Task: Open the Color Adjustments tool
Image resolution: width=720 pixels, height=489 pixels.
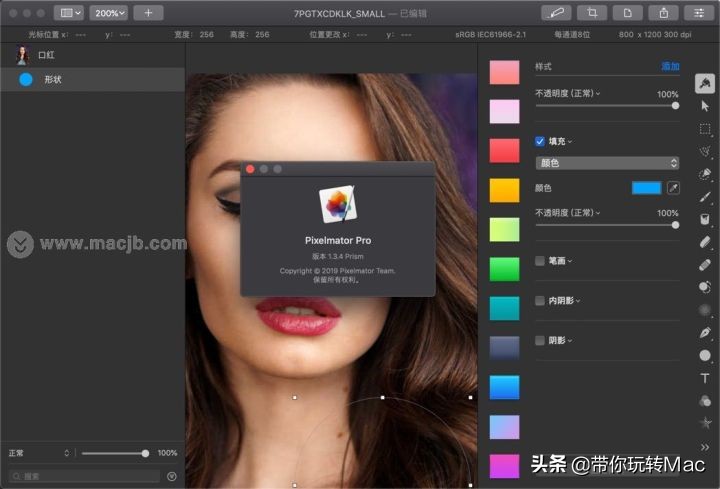Action: [705, 400]
